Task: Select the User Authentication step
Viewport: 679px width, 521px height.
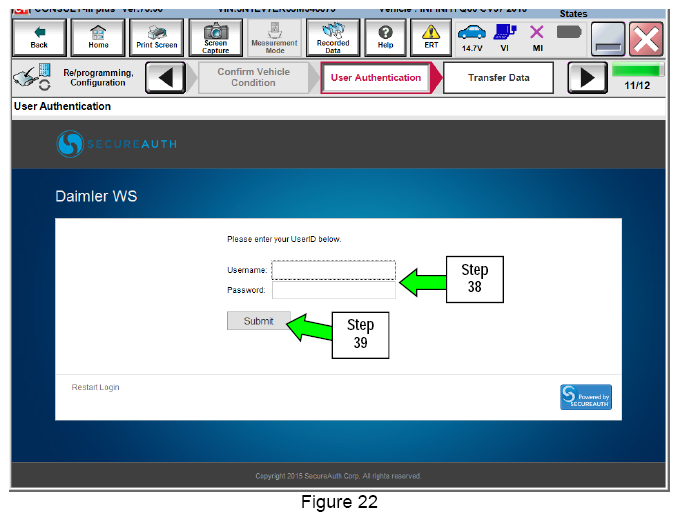Action: point(376,78)
